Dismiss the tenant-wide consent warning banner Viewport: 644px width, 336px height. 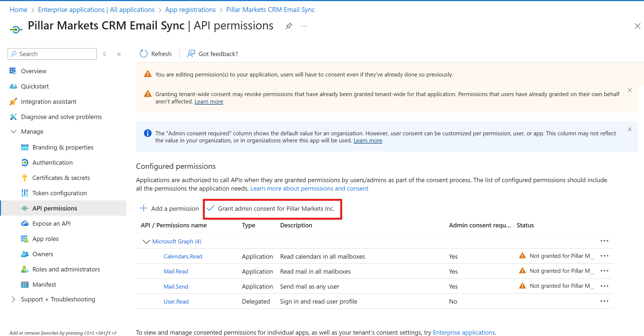click(630, 90)
